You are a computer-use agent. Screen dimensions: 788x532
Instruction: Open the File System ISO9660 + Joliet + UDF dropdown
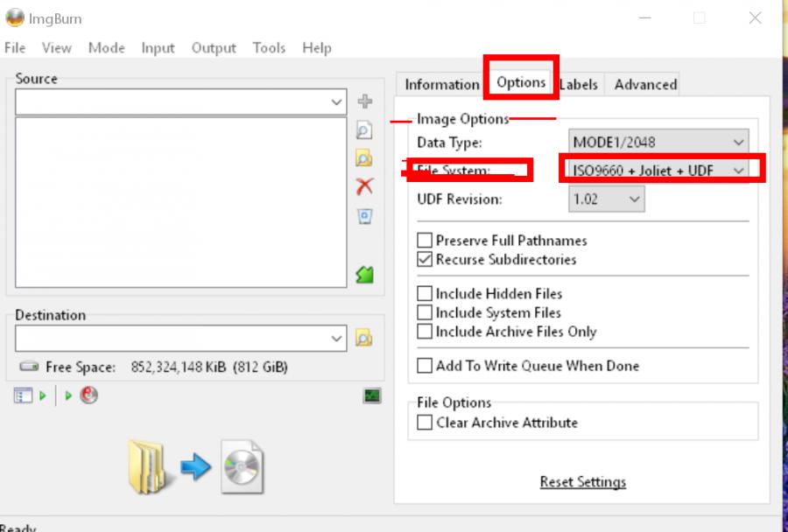[x=658, y=171]
